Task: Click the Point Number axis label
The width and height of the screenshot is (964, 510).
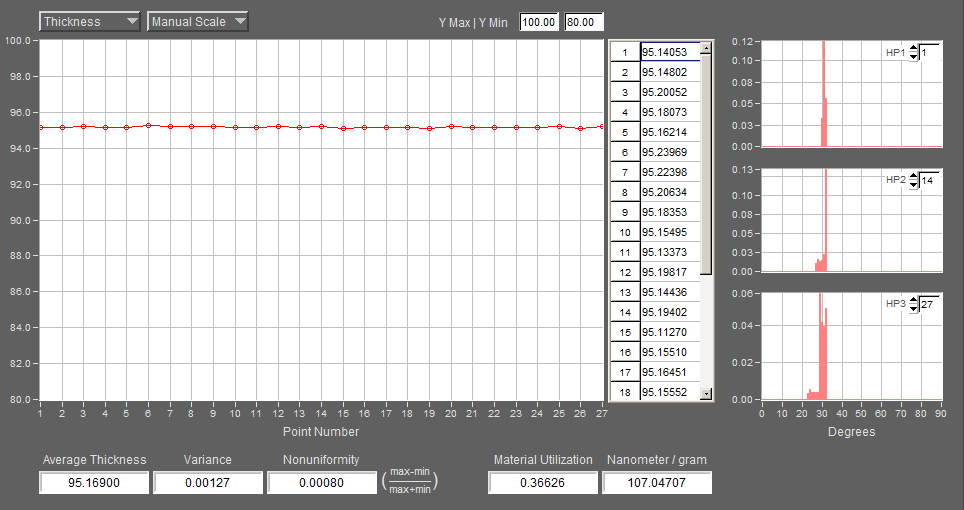Action: (321, 432)
